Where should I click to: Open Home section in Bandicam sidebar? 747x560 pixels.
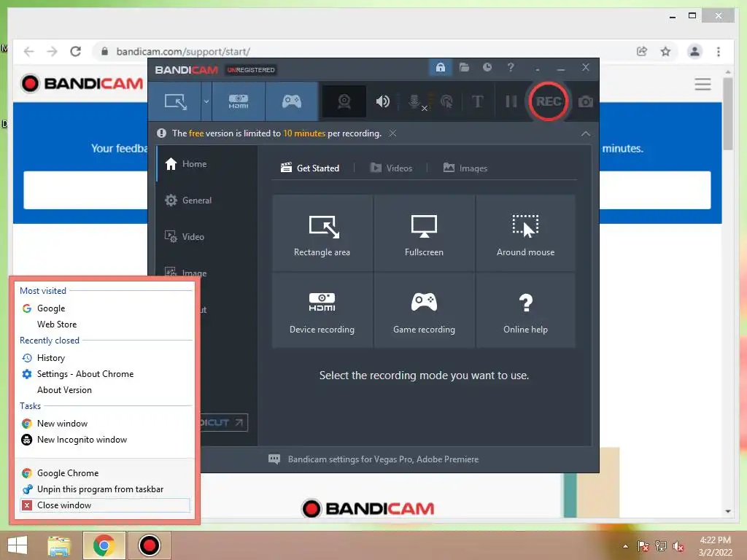(206, 164)
